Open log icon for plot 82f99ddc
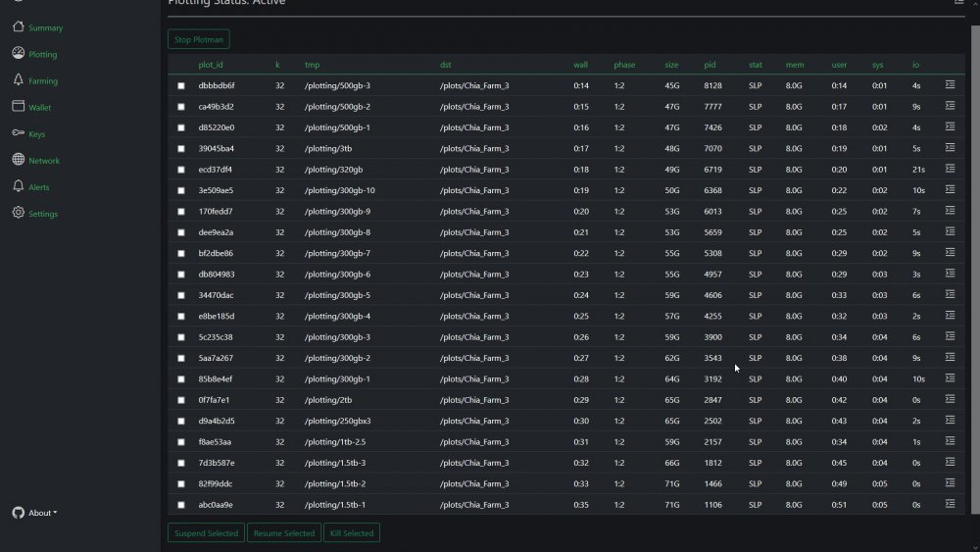Screen dimensions: 980x552 click(x=950, y=482)
